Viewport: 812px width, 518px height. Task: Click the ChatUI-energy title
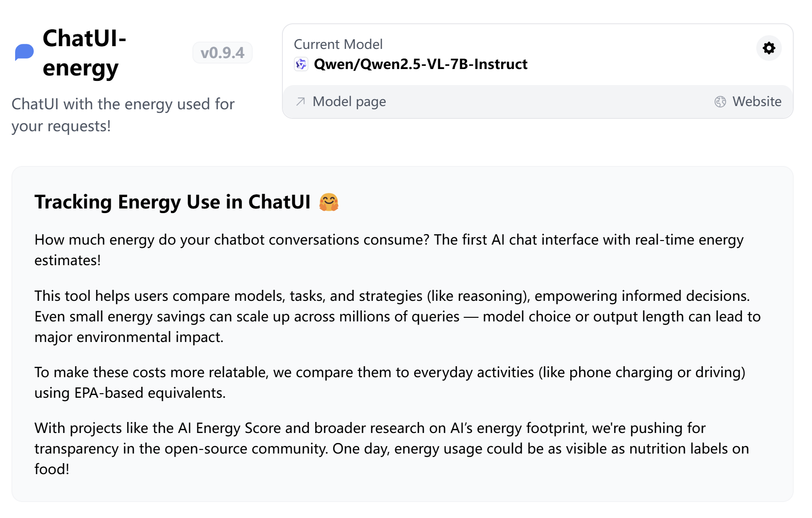pyautogui.click(x=85, y=53)
